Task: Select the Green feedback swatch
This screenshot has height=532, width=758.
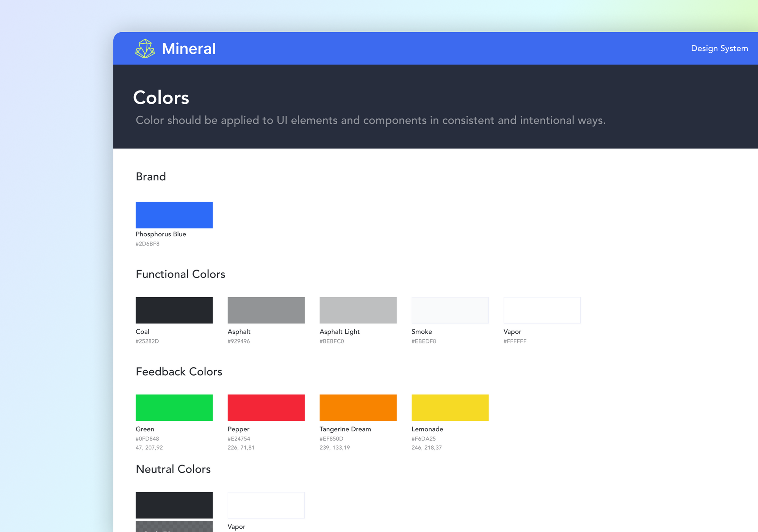Action: click(x=174, y=407)
